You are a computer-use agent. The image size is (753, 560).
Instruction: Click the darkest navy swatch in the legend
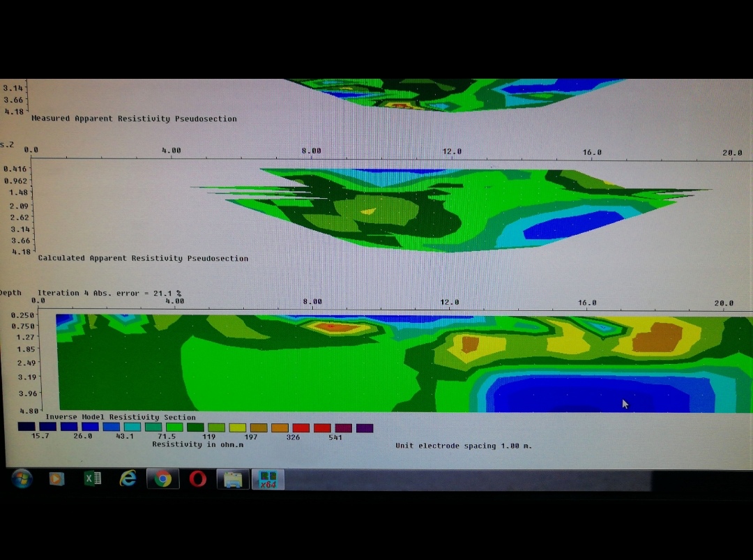point(26,427)
